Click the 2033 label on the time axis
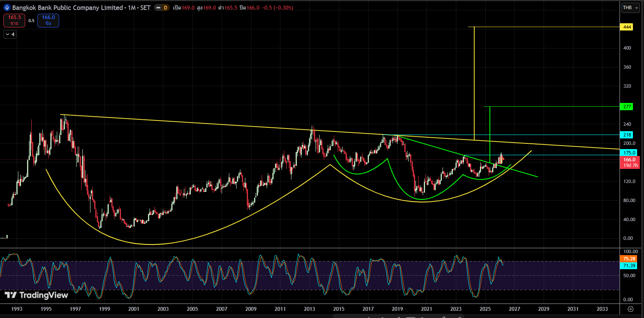This screenshot has height=318, width=644. pyautogui.click(x=602, y=309)
